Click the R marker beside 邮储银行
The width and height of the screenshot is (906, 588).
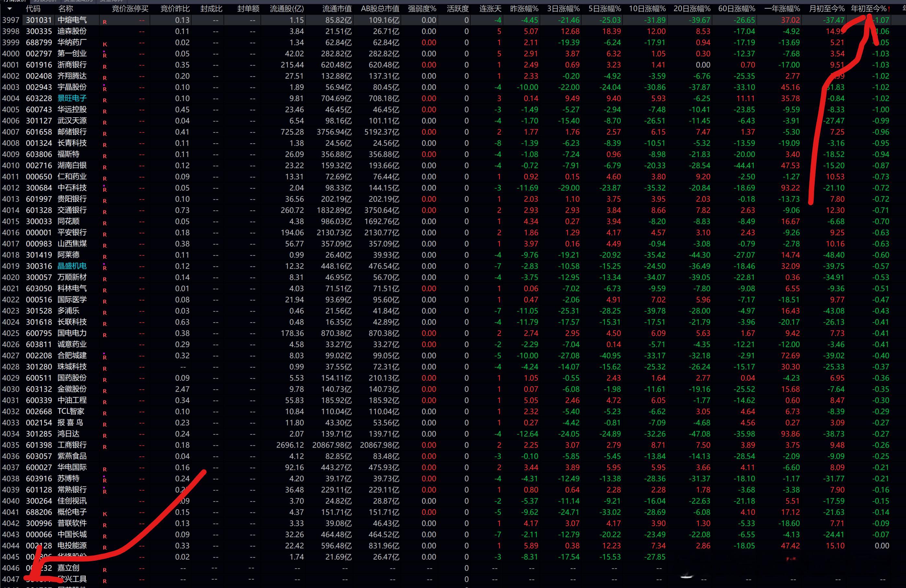[x=105, y=134]
